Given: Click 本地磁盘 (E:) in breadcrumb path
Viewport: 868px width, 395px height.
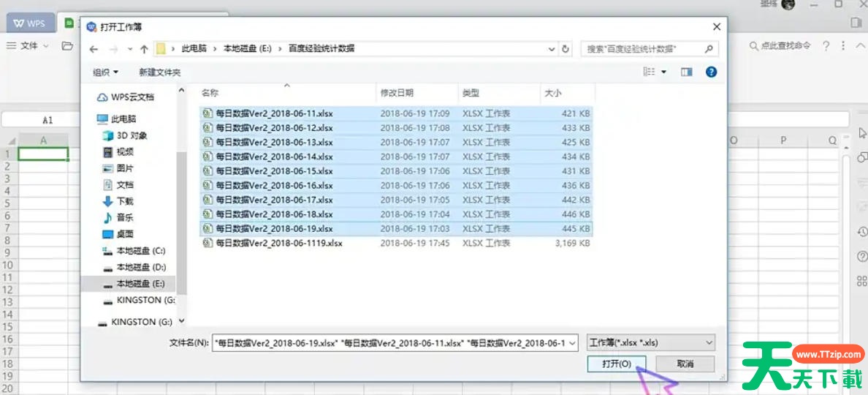Looking at the screenshot, I should coord(248,49).
